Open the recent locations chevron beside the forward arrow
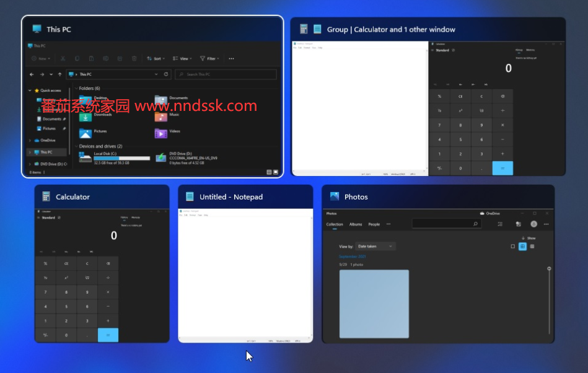Image resolution: width=588 pixels, height=373 pixels. point(51,74)
